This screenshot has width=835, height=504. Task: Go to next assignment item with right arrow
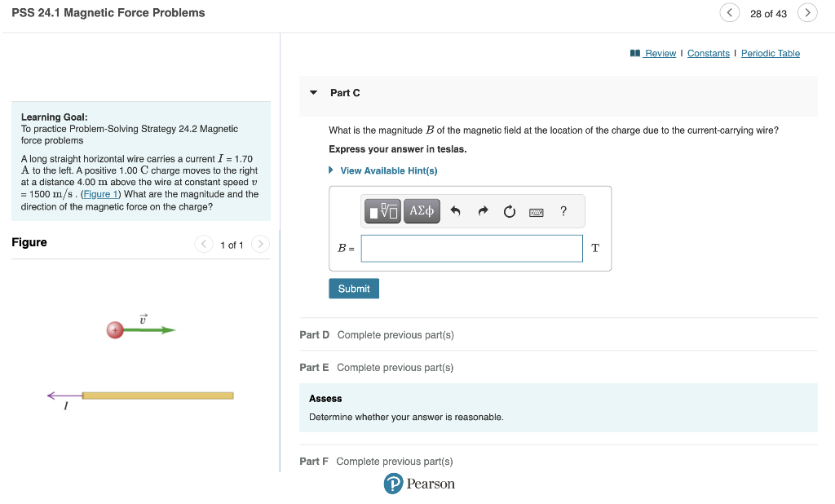coord(806,12)
